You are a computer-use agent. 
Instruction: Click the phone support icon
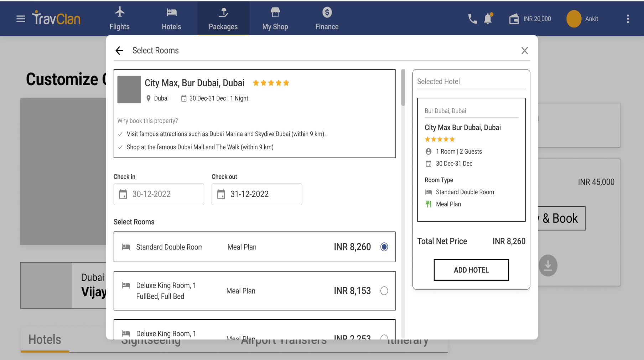472,19
